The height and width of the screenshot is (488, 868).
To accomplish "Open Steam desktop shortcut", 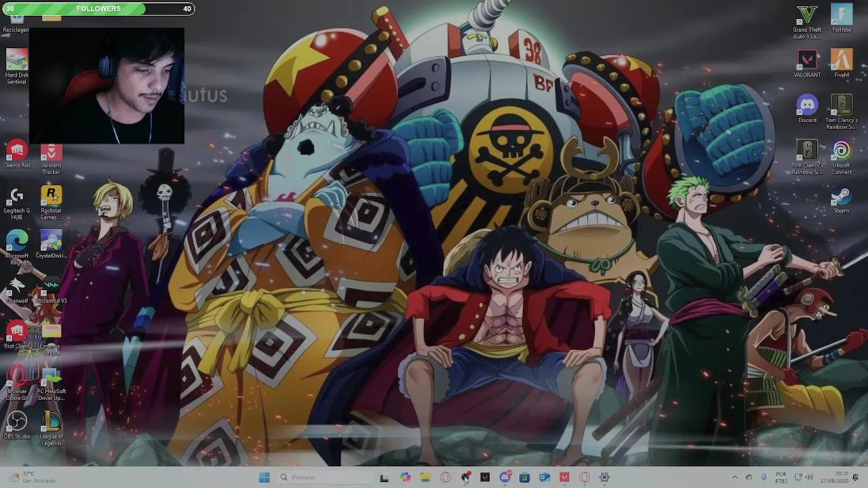I will (842, 199).
